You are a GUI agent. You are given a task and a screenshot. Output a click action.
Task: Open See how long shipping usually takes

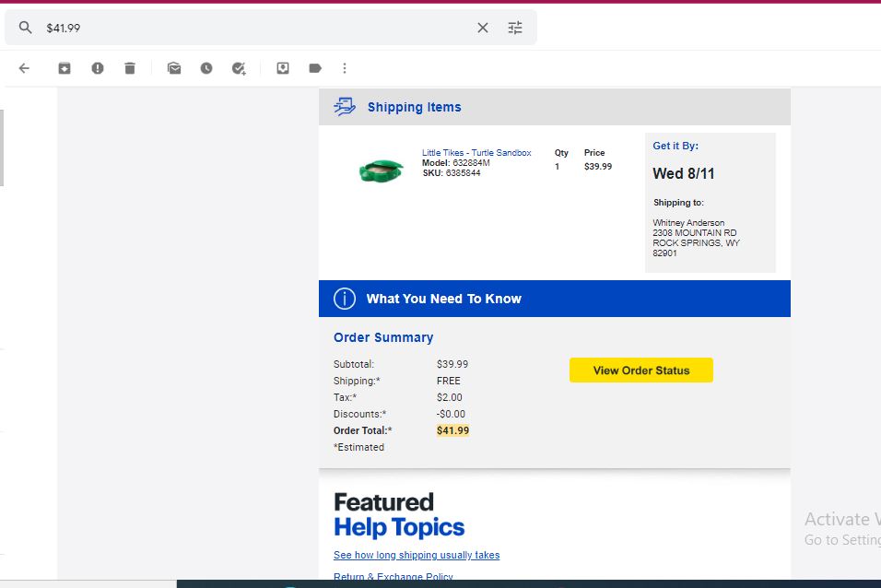click(x=417, y=555)
